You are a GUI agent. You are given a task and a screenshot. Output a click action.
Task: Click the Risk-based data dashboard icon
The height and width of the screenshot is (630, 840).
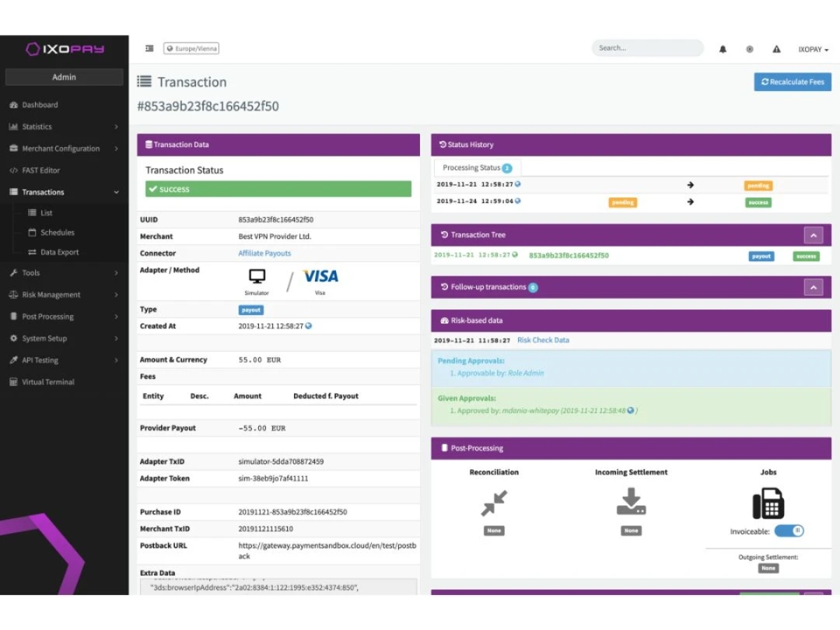(444, 321)
